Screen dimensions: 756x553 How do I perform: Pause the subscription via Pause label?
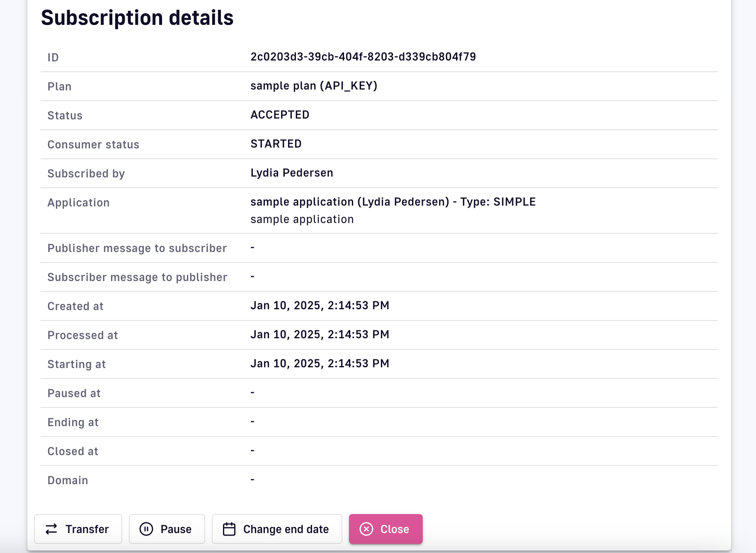point(176,529)
